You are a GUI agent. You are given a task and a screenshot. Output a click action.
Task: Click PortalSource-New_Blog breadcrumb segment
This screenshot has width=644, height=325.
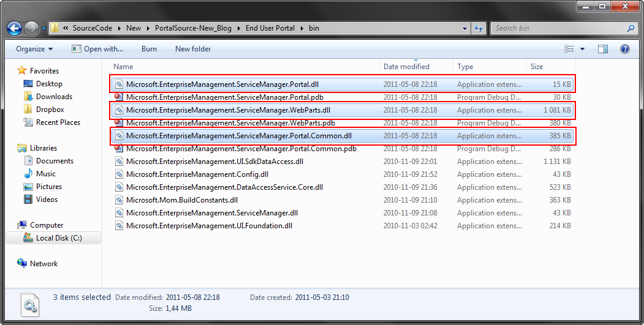193,28
